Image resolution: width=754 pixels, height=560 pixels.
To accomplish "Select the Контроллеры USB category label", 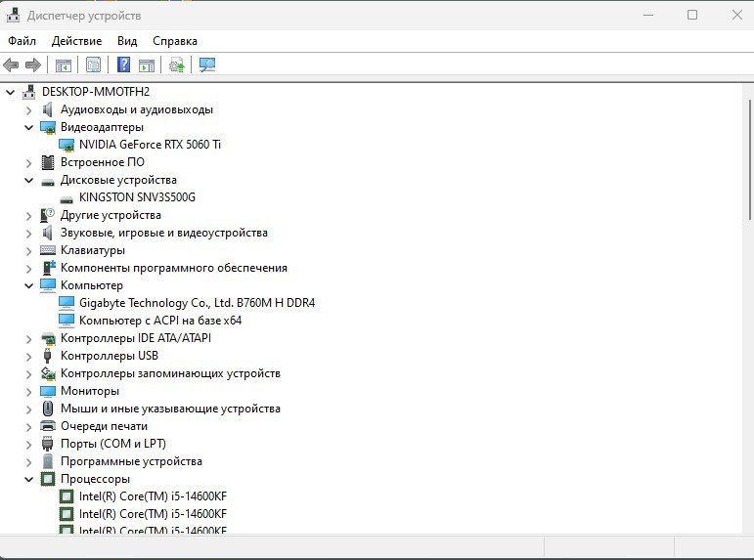I will click(x=110, y=356).
